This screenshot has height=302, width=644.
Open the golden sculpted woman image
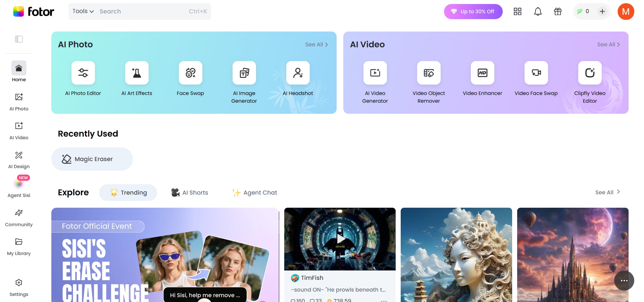coord(456,255)
